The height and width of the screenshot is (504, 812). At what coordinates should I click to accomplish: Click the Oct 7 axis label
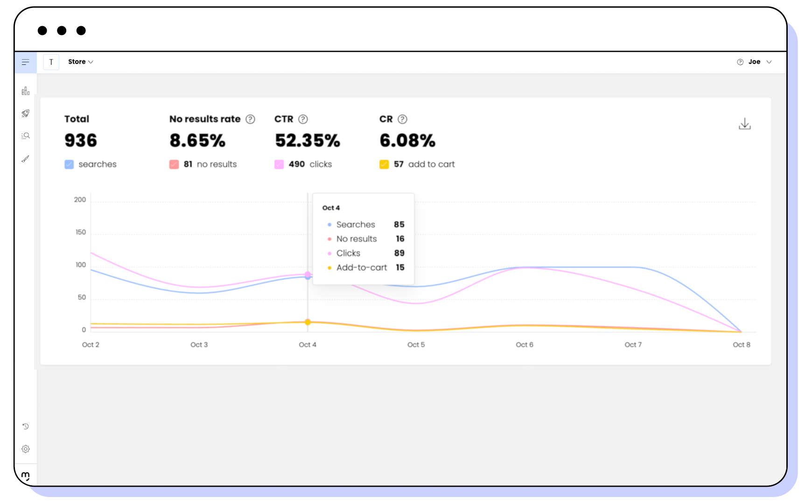[x=633, y=344]
